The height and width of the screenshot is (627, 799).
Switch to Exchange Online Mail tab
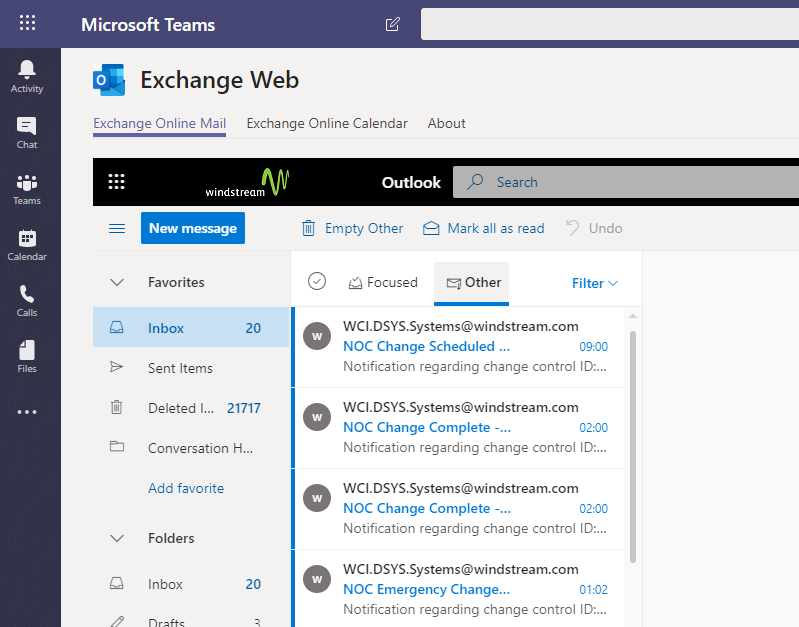159,123
